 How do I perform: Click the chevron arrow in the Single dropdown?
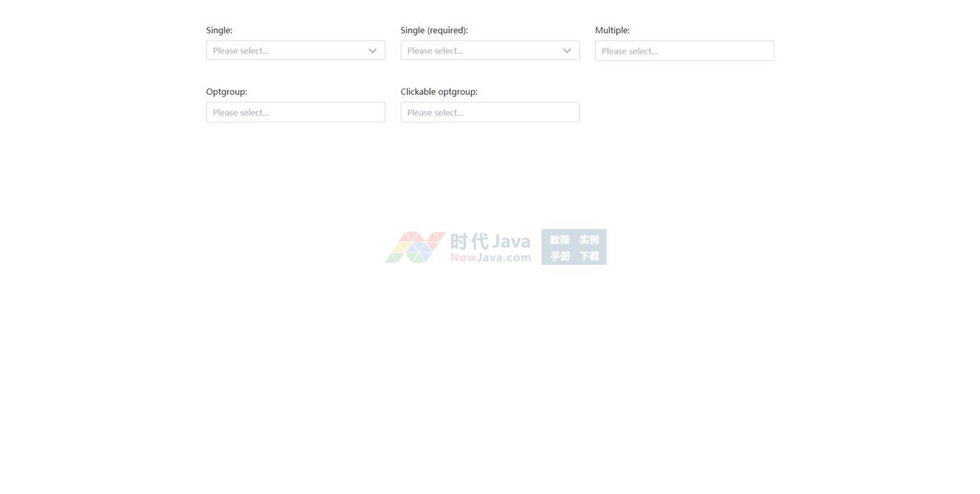click(372, 51)
